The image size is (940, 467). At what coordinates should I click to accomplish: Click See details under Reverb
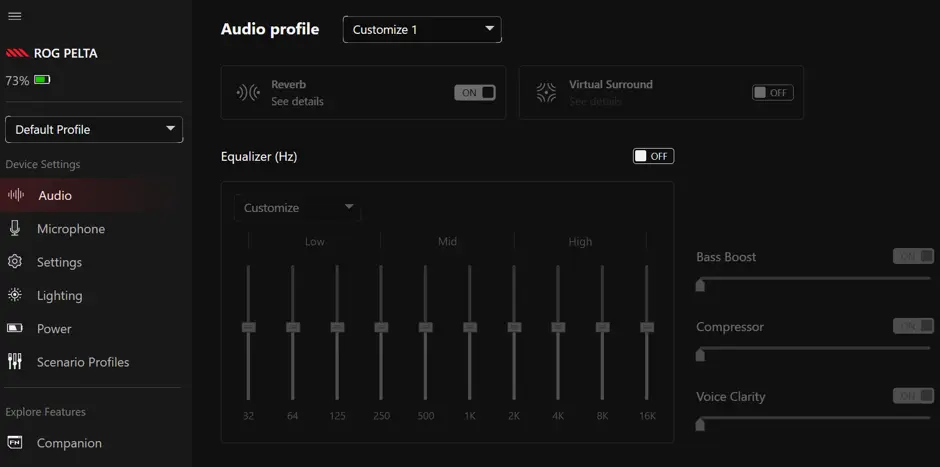(x=297, y=101)
